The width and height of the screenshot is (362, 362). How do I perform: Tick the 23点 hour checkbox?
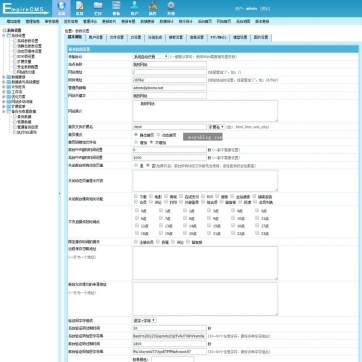[x=257, y=233]
